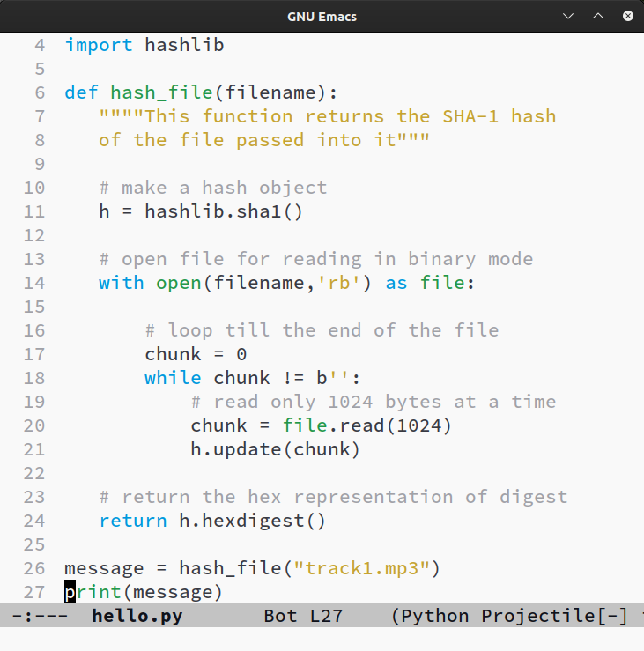The width and height of the screenshot is (644, 651).
Task: Click 'h.hexdigest()' on line 24
Action: [x=252, y=521]
